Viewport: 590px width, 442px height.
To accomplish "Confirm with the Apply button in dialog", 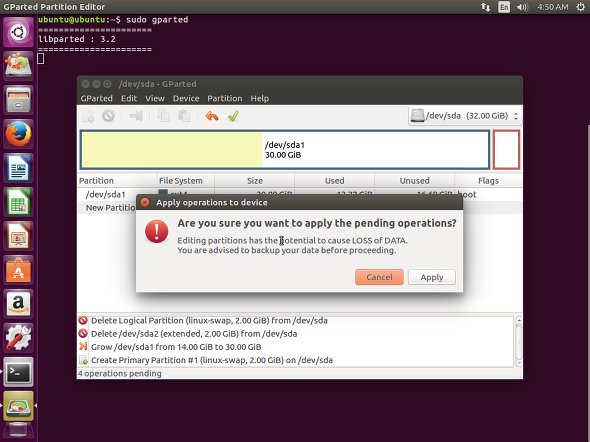I will click(x=432, y=277).
